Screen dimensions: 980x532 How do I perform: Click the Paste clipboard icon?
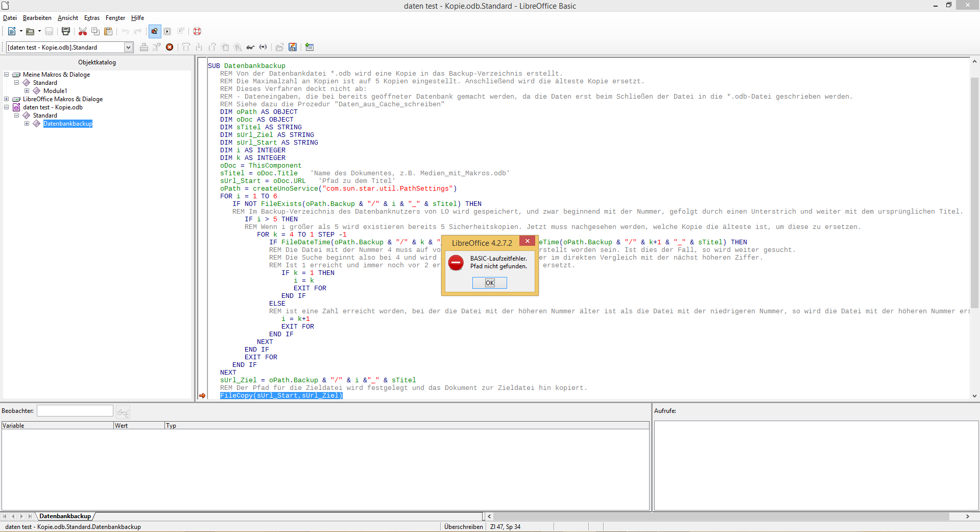(108, 31)
